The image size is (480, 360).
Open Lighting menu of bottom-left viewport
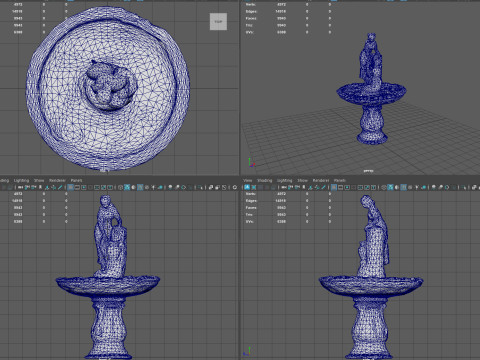point(21,180)
